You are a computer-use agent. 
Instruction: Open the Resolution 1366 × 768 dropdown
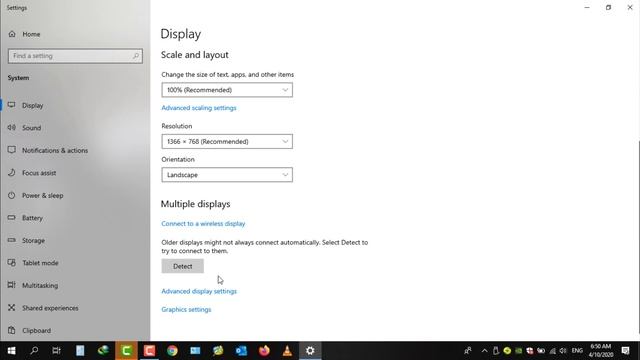pyautogui.click(x=227, y=142)
